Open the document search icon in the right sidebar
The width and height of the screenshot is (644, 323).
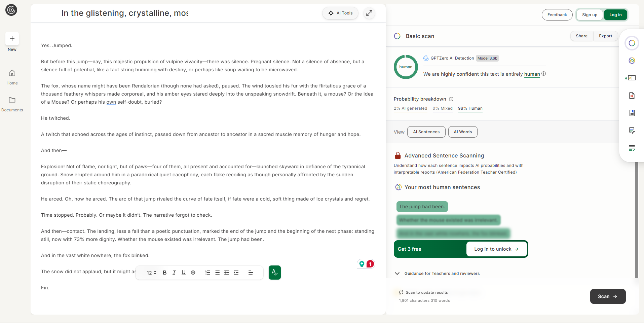(632, 96)
